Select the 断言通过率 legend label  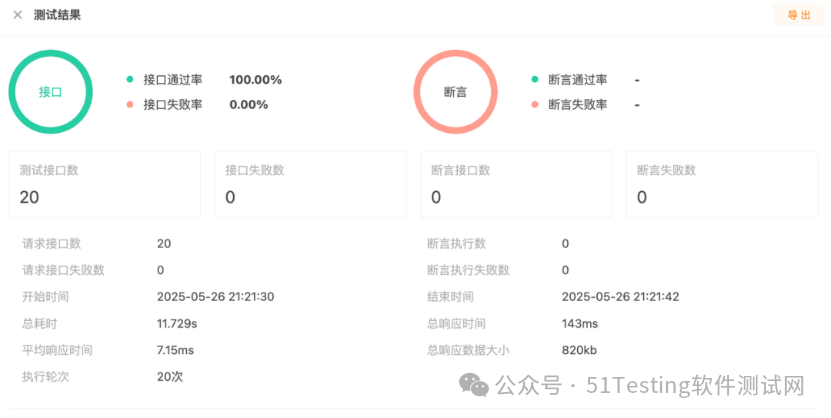click(x=578, y=79)
